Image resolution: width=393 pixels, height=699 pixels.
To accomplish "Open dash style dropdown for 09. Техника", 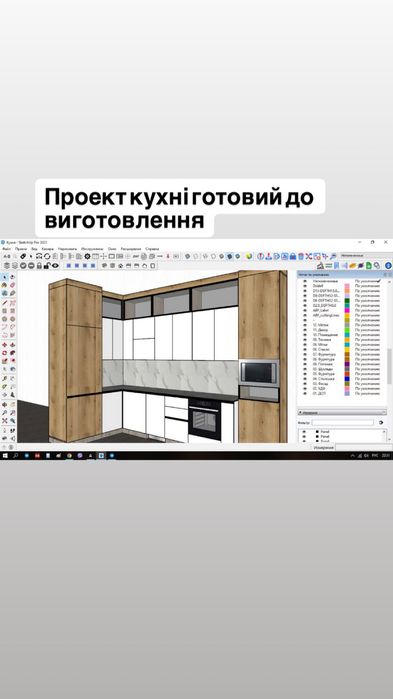I will [x=368, y=340].
